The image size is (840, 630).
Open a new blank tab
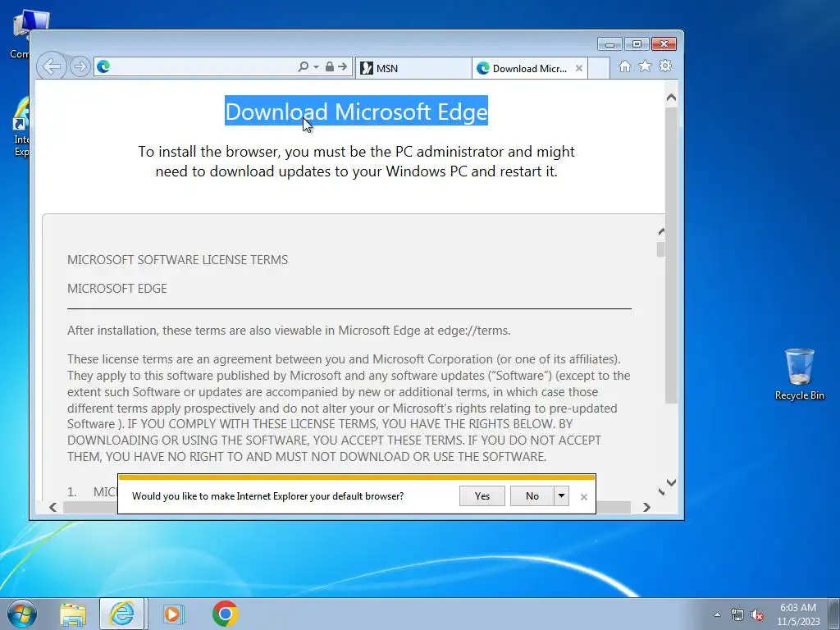coord(599,69)
